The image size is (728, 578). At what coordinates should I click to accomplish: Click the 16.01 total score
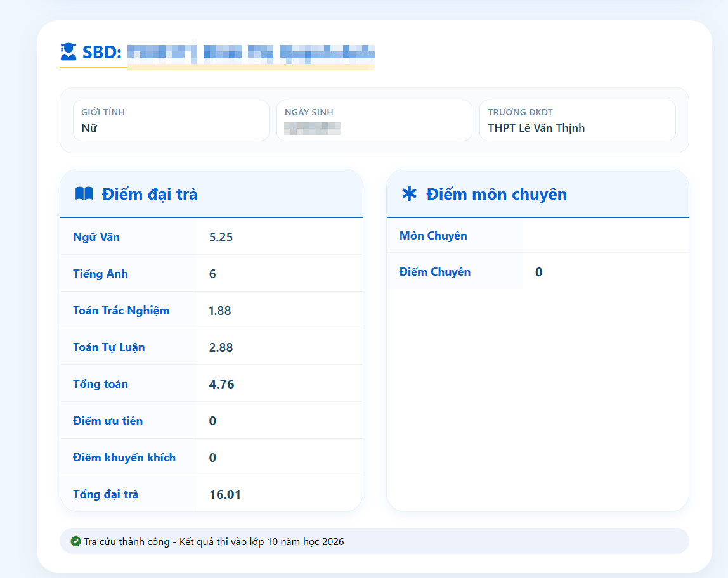pos(225,494)
